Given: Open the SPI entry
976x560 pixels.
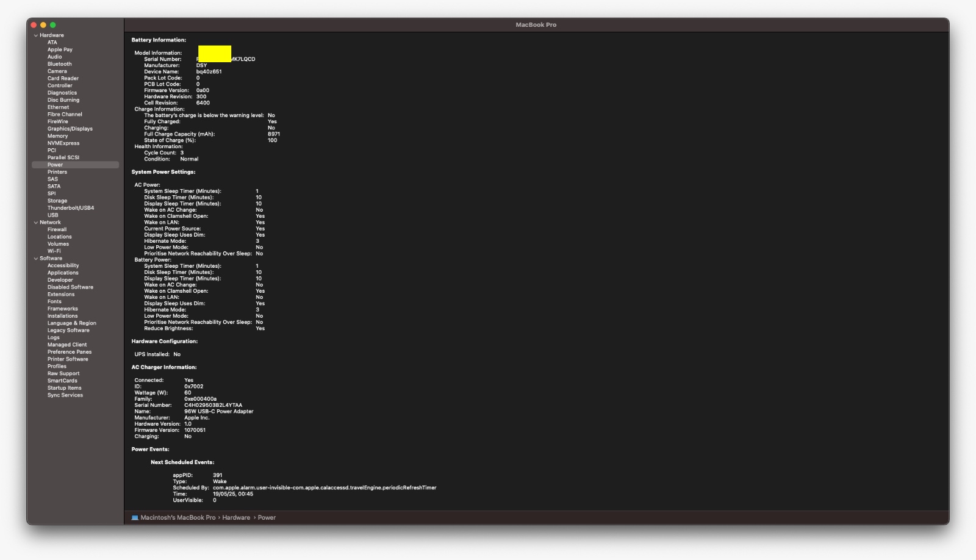Looking at the screenshot, I should [x=52, y=194].
